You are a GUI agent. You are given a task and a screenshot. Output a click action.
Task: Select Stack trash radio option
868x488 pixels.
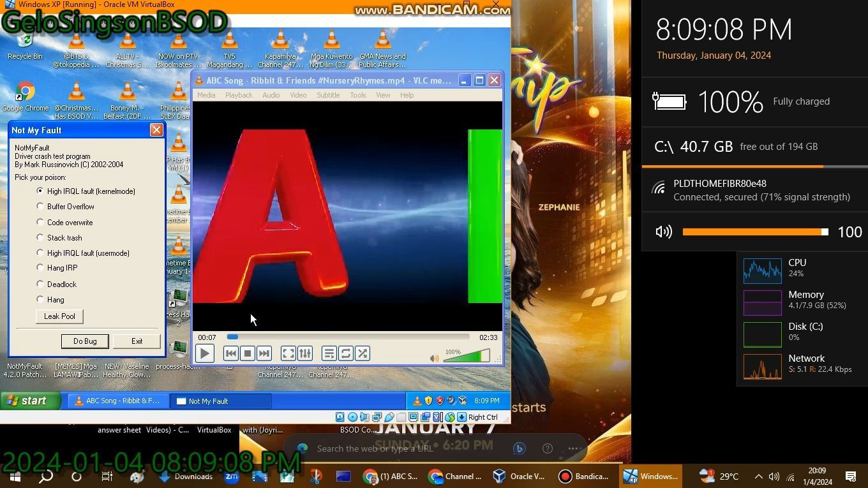59,238
